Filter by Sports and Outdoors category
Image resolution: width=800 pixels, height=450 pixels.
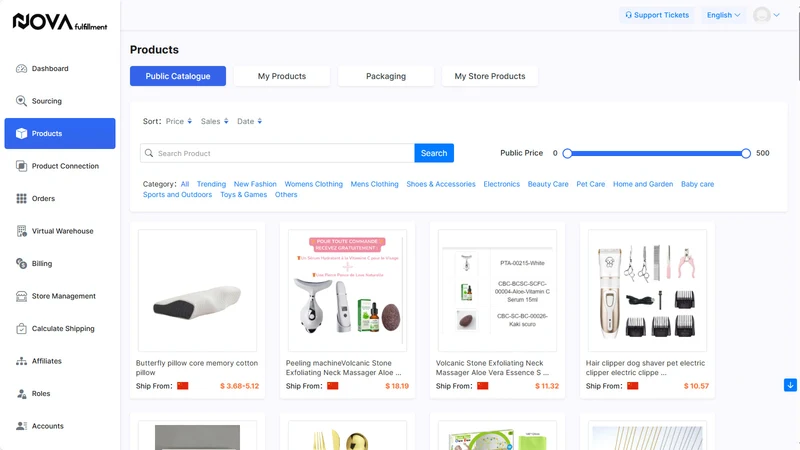coord(177,195)
